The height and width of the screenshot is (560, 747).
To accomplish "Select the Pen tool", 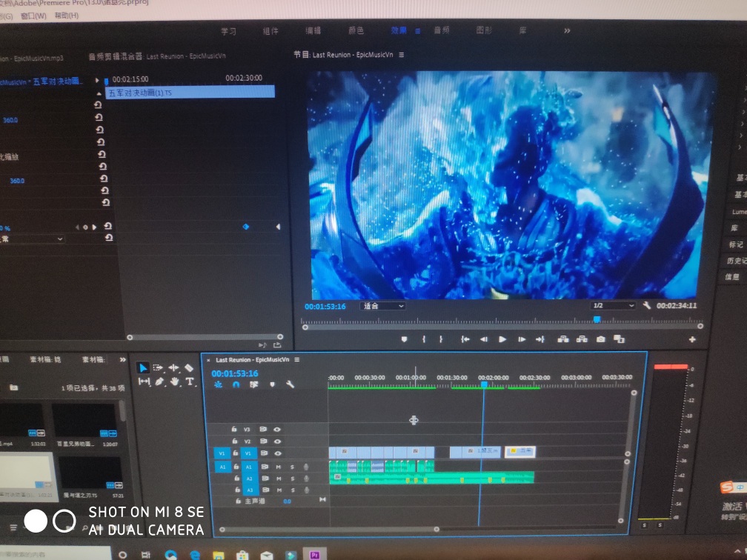I will click(159, 381).
